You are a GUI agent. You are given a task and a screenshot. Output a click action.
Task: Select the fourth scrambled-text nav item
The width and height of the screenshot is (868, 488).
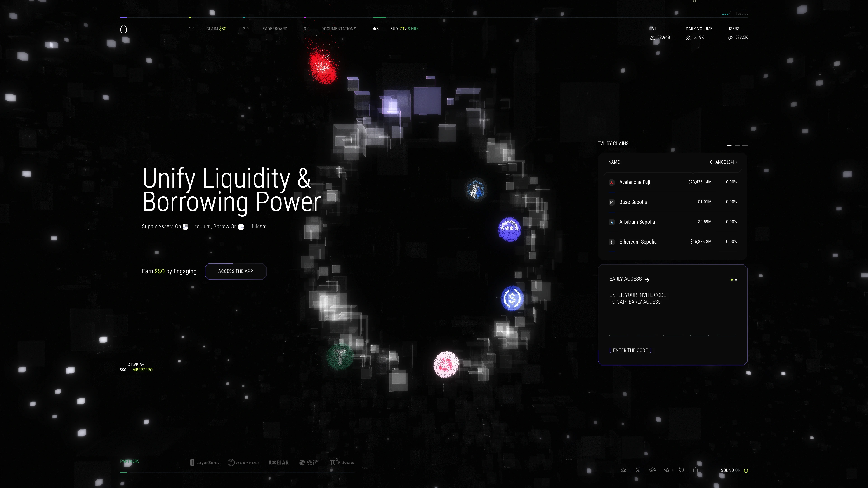click(405, 29)
